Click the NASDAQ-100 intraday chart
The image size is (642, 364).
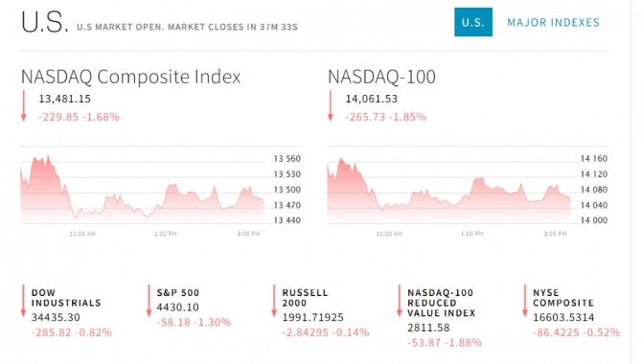pyautogui.click(x=448, y=191)
